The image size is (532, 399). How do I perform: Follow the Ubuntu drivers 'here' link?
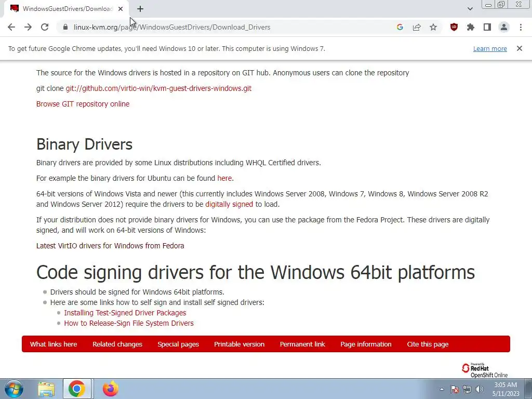224,178
